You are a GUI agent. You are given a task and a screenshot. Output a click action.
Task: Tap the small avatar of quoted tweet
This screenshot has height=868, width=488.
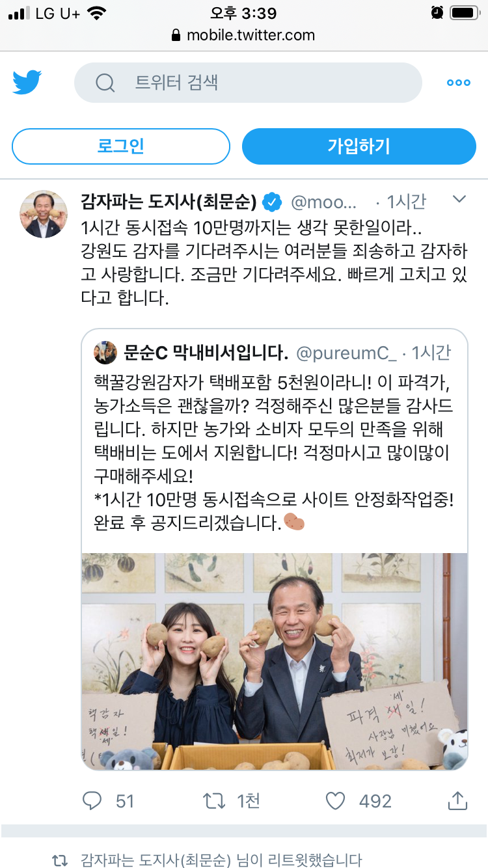click(105, 353)
